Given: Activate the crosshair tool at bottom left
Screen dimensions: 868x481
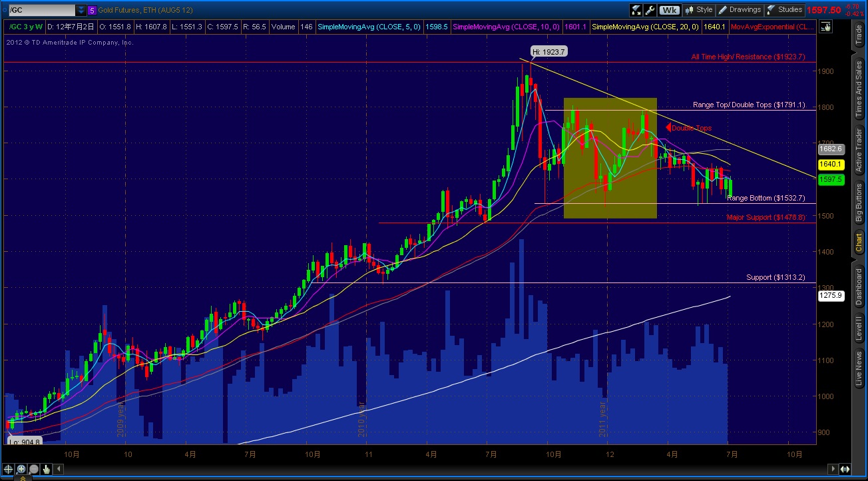Looking at the screenshot, I should [x=8, y=469].
